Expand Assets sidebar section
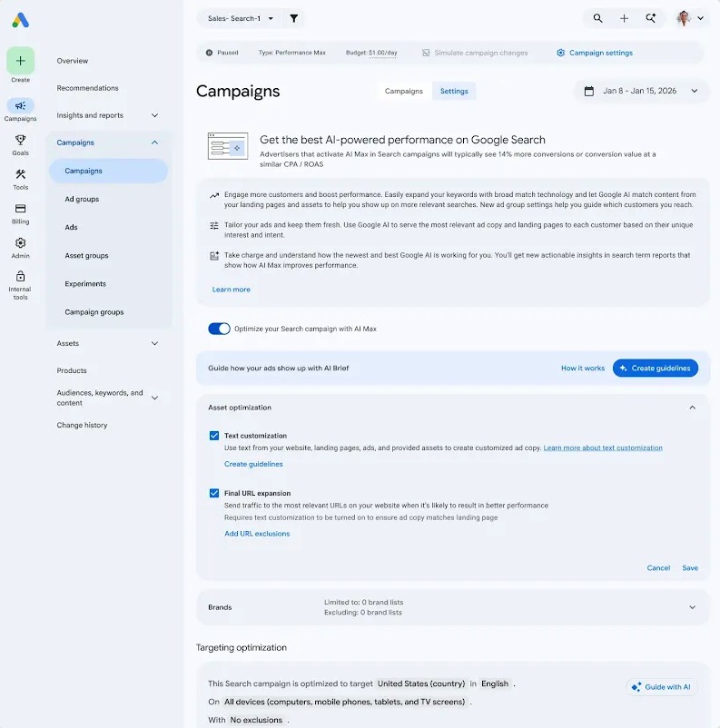This screenshot has width=720, height=728. click(154, 343)
